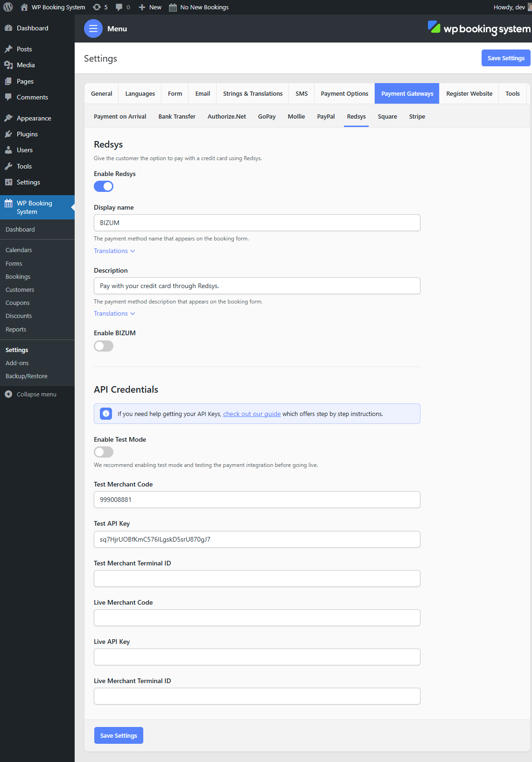Image resolution: width=532 pixels, height=762 pixels.
Task: Enable the Test Mode toggle
Action: click(x=104, y=452)
